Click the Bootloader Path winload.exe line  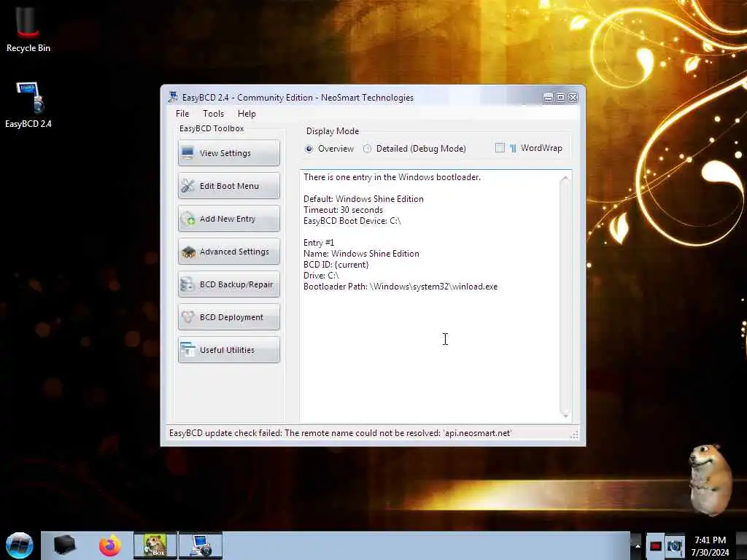400,287
